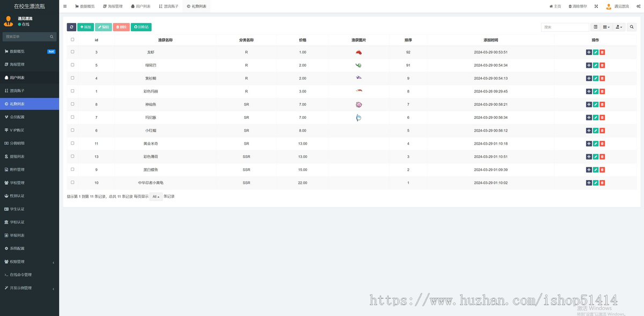Click the table search input field
Screen dimensions: 644x316
[x=565, y=27]
